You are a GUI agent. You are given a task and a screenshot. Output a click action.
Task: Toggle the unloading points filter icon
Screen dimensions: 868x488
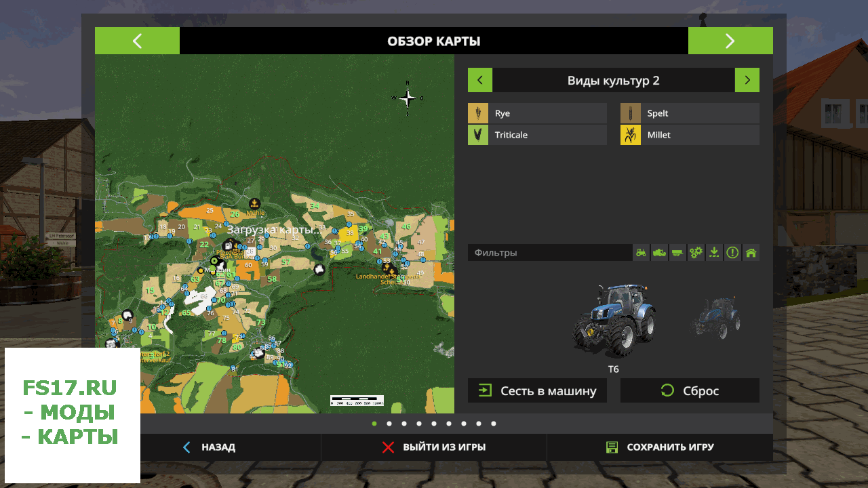point(714,253)
